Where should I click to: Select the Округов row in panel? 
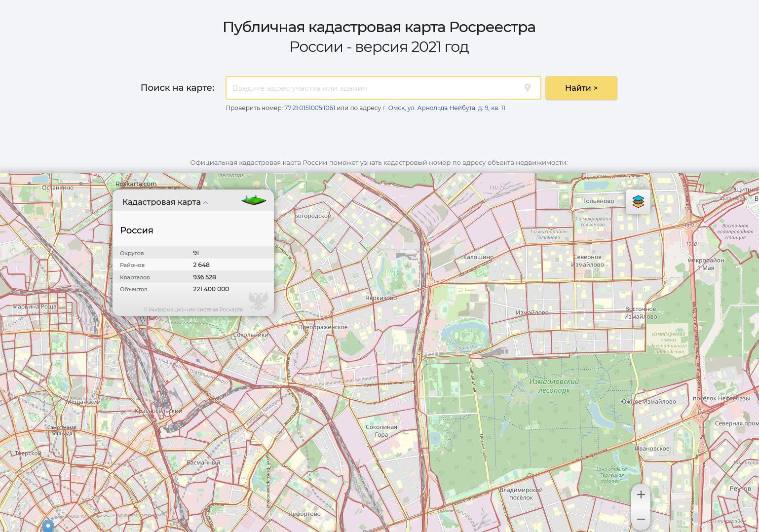pyautogui.click(x=192, y=253)
